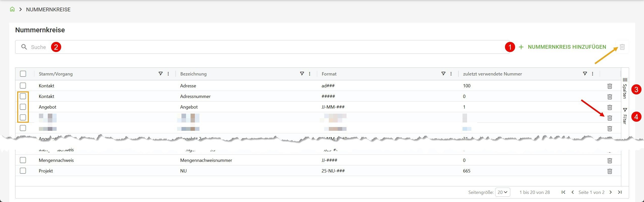Click the NUMMERNKREISE breadcrumb link
Screen dimensions: 644x202
[x=48, y=10]
